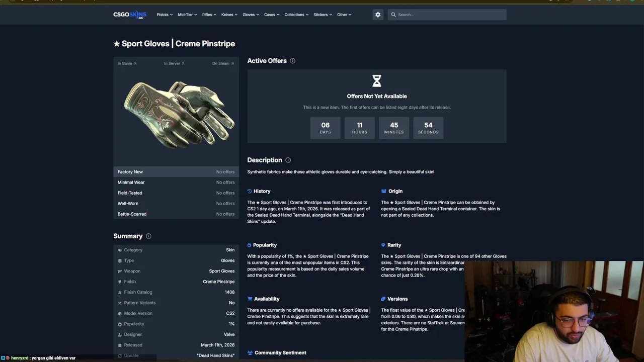Expand the Stickers dropdown menu
This screenshot has height=362, width=644.
[x=323, y=15]
